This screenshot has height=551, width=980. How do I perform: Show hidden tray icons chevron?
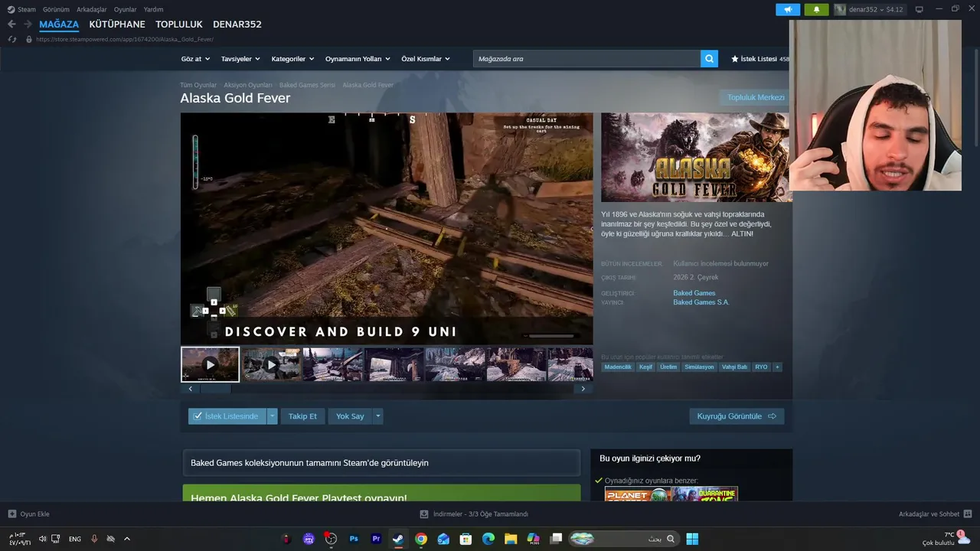coord(127,539)
